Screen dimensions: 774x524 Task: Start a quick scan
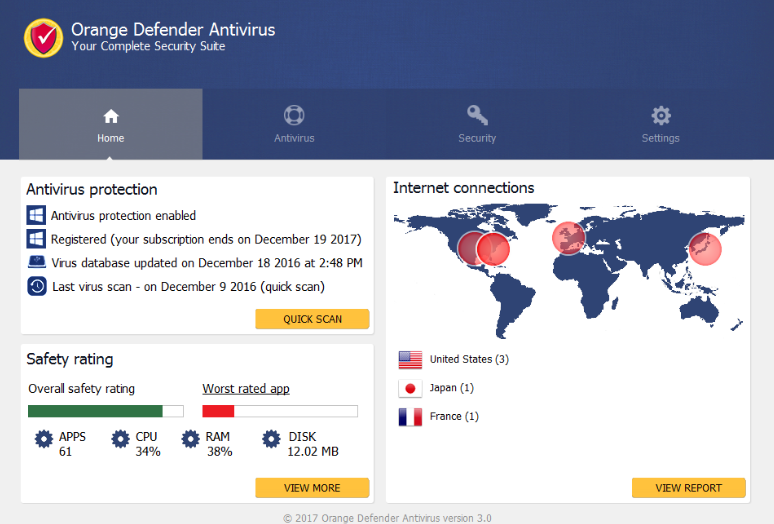(312, 319)
